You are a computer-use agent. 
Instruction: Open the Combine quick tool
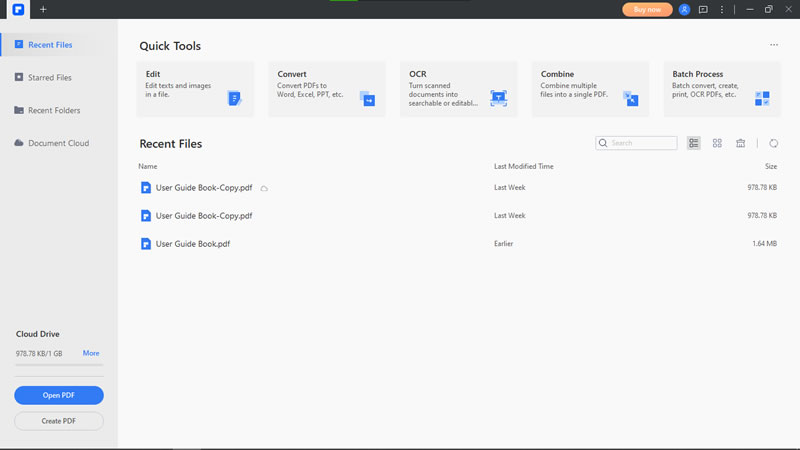click(x=590, y=89)
